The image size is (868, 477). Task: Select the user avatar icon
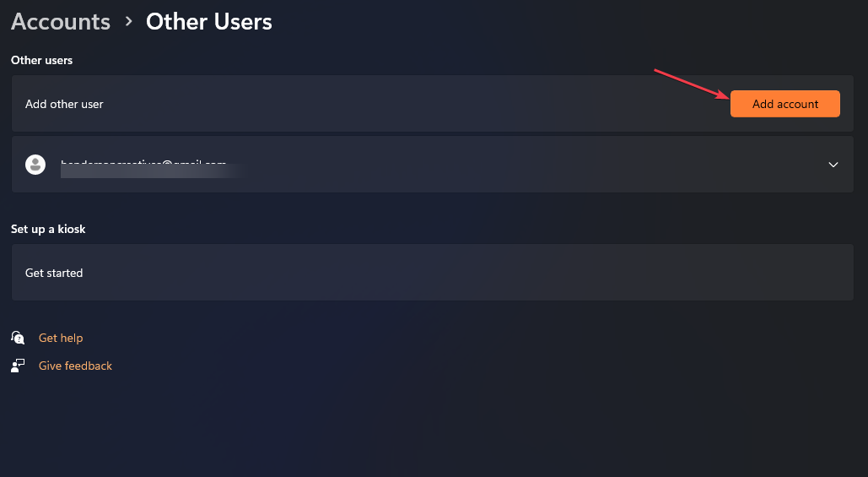pyautogui.click(x=35, y=165)
